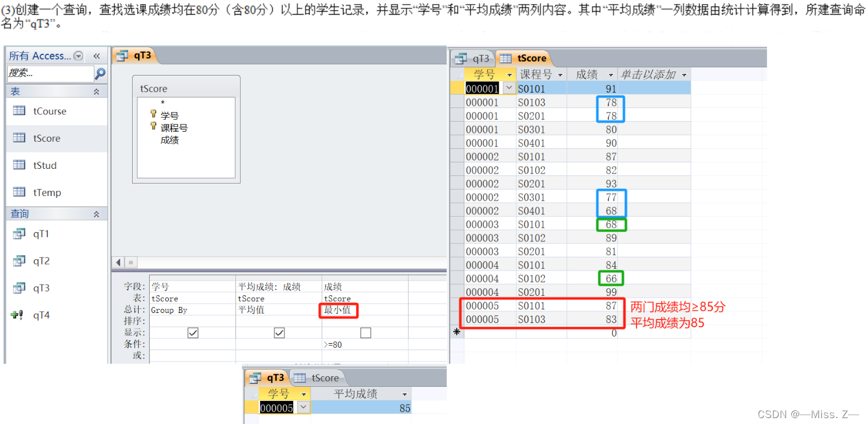The height and width of the screenshot is (424, 868).
Task: Open 学号 header dropdown in bottom qT3 result
Action: click(303, 394)
